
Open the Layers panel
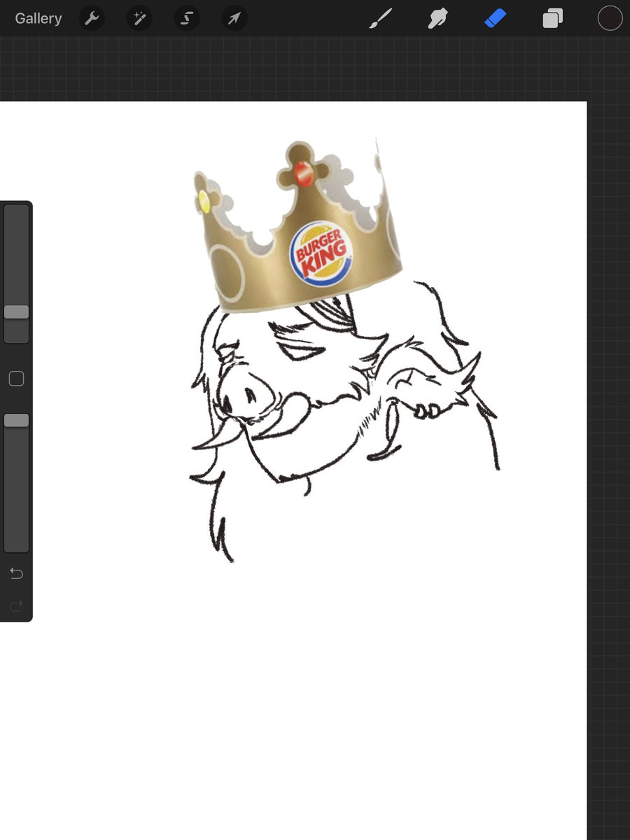tap(552, 18)
